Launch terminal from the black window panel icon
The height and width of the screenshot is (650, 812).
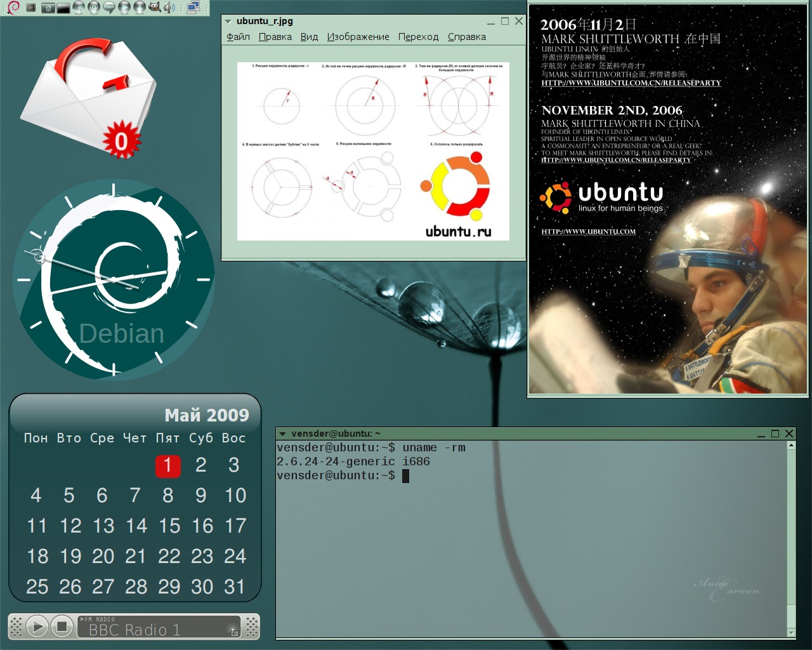tap(63, 8)
